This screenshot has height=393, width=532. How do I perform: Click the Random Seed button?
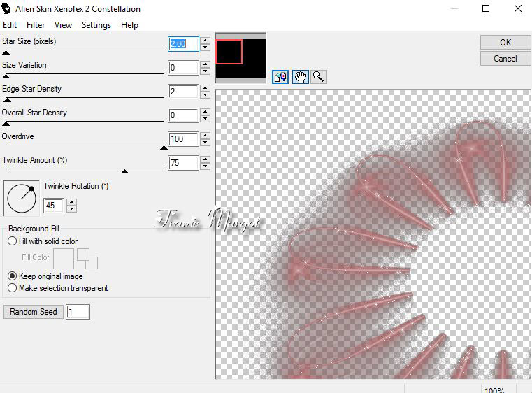[34, 312]
